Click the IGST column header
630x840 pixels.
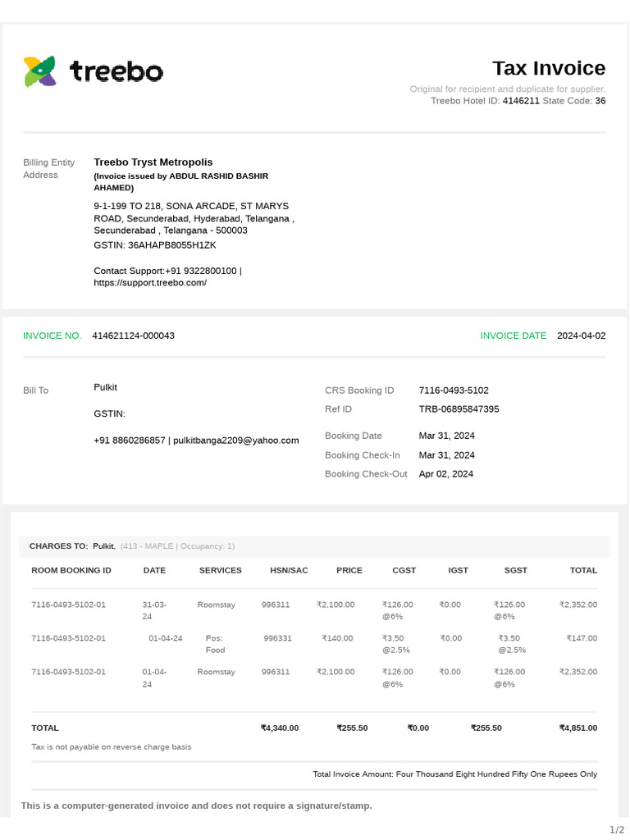458,570
